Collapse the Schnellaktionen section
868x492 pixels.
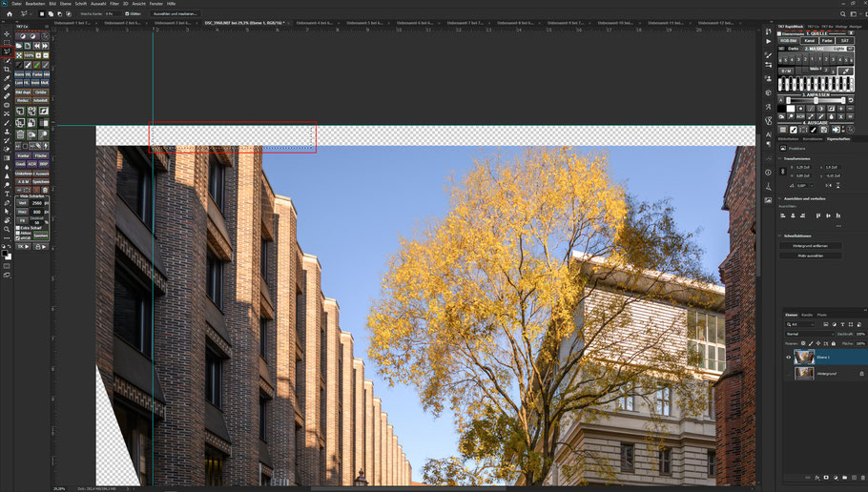click(x=779, y=236)
